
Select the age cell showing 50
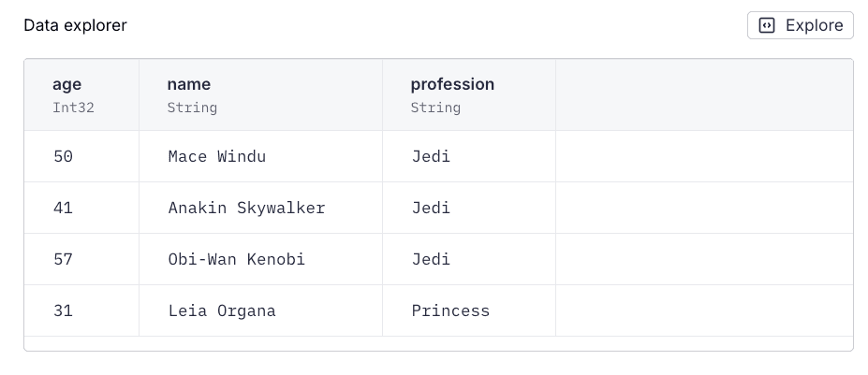coord(64,156)
